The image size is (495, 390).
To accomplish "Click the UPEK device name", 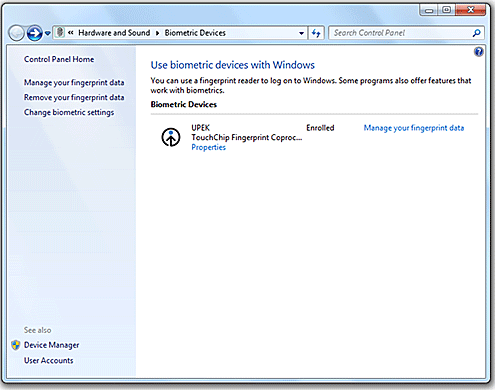I will pyautogui.click(x=201, y=128).
